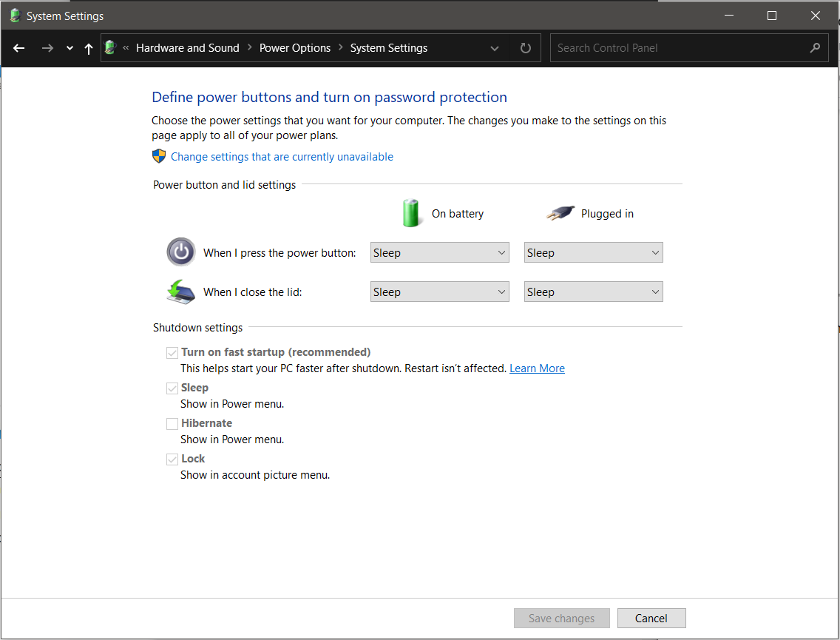The width and height of the screenshot is (840, 640).
Task: Open power button Plugged in dropdown
Action: pos(594,252)
